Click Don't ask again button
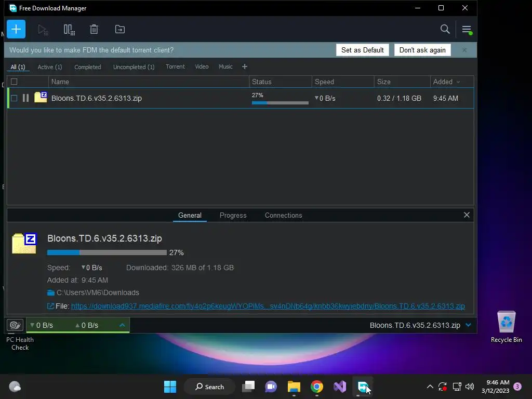The width and height of the screenshot is (532, 399). 422,50
